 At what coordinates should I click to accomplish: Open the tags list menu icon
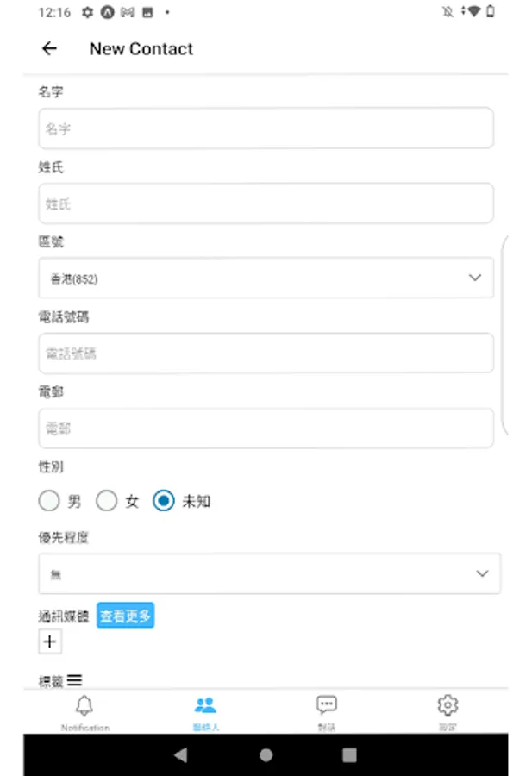[x=75, y=681]
